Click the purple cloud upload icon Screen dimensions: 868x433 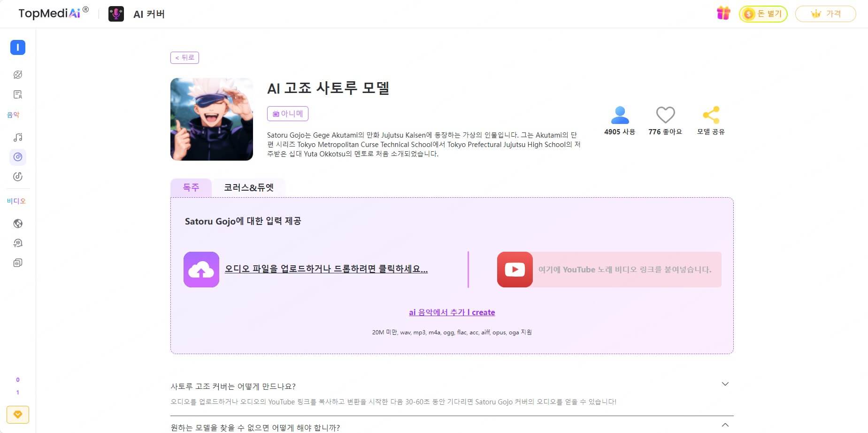click(x=201, y=270)
